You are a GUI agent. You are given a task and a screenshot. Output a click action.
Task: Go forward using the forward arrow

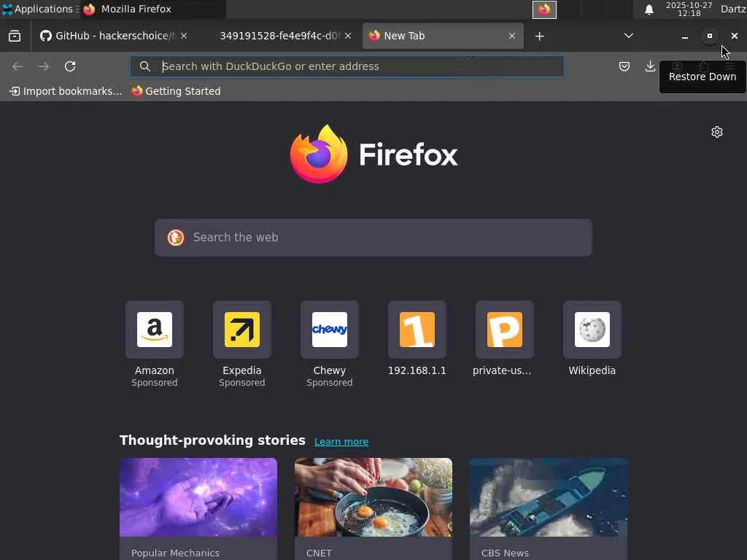[x=44, y=66]
